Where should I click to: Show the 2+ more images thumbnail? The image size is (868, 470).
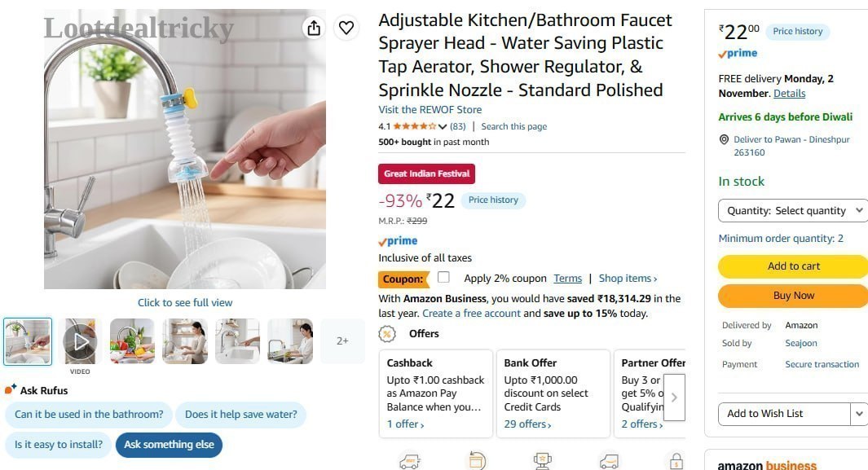coord(342,341)
